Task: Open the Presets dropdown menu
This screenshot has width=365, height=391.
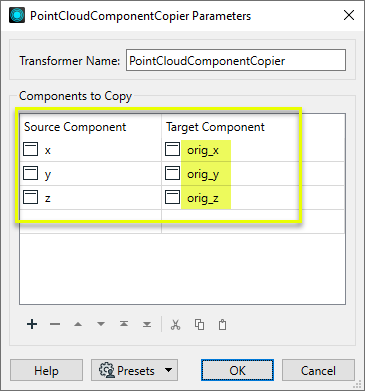Action: [x=134, y=370]
